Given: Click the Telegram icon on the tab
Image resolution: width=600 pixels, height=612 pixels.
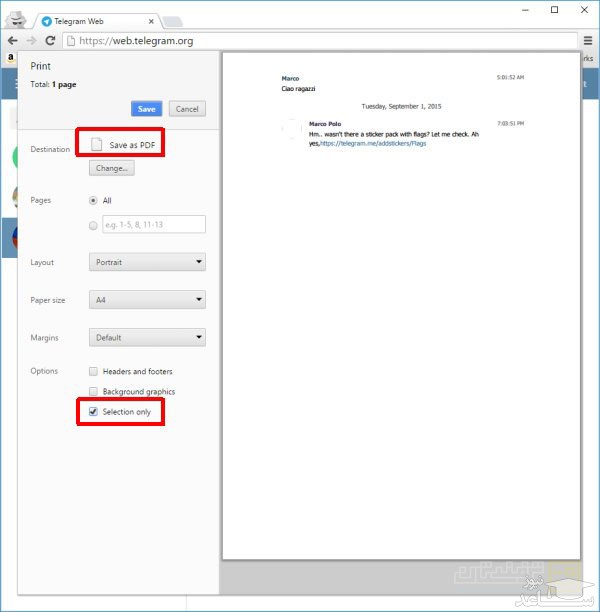Looking at the screenshot, I should pos(47,20).
